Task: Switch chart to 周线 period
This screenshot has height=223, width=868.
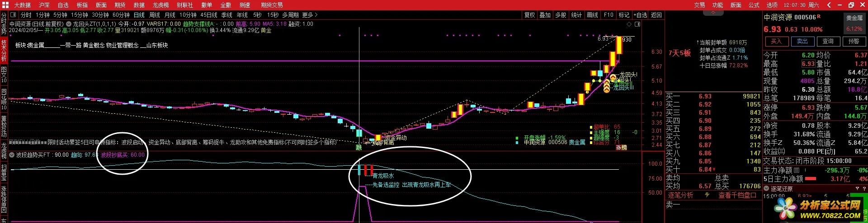Action: [155, 15]
